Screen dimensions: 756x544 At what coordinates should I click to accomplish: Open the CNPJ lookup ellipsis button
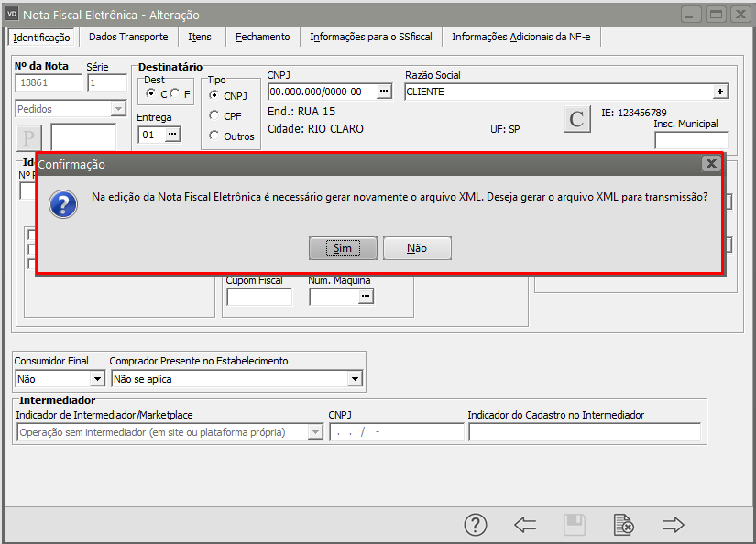point(385,92)
